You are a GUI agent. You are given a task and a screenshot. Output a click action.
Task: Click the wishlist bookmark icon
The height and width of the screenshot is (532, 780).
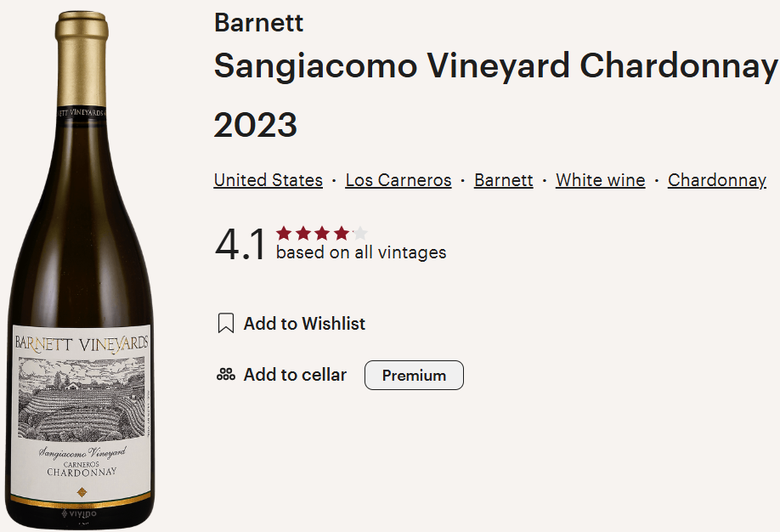[224, 323]
